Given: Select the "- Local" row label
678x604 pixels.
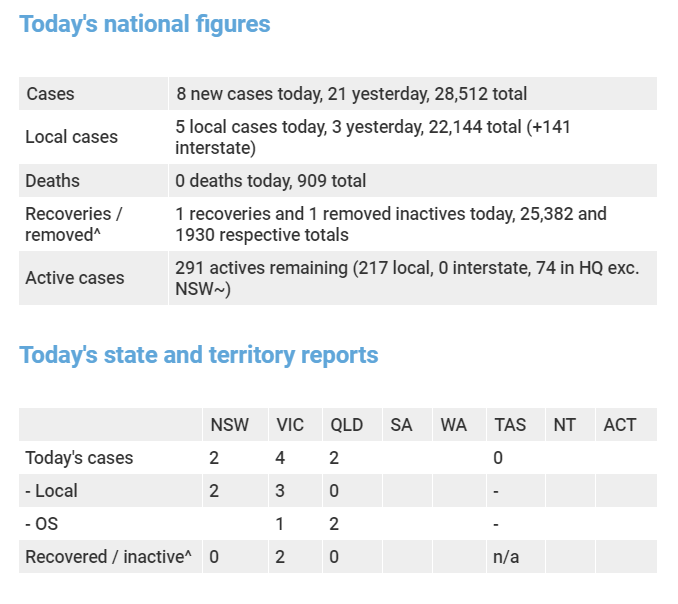Looking at the screenshot, I should point(51,491).
